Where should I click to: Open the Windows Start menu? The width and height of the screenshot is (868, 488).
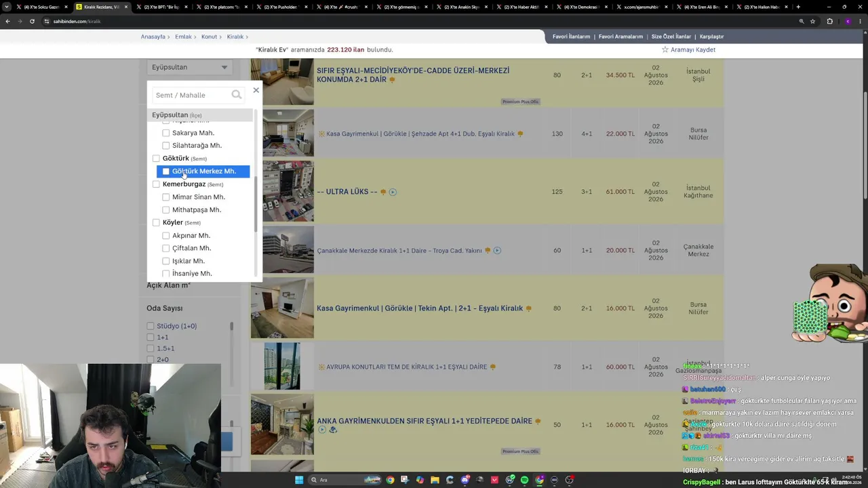(x=298, y=480)
